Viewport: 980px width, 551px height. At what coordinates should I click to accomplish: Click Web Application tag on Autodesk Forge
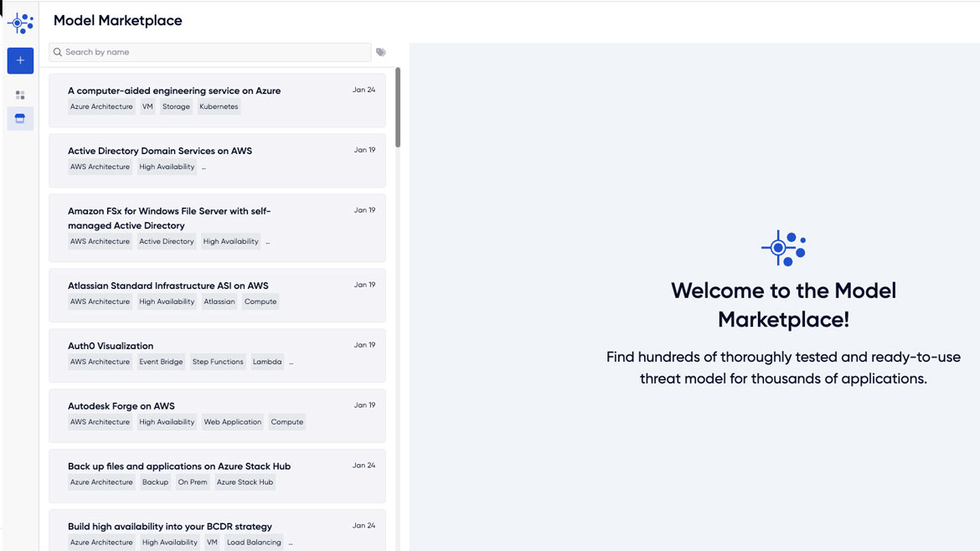(233, 423)
